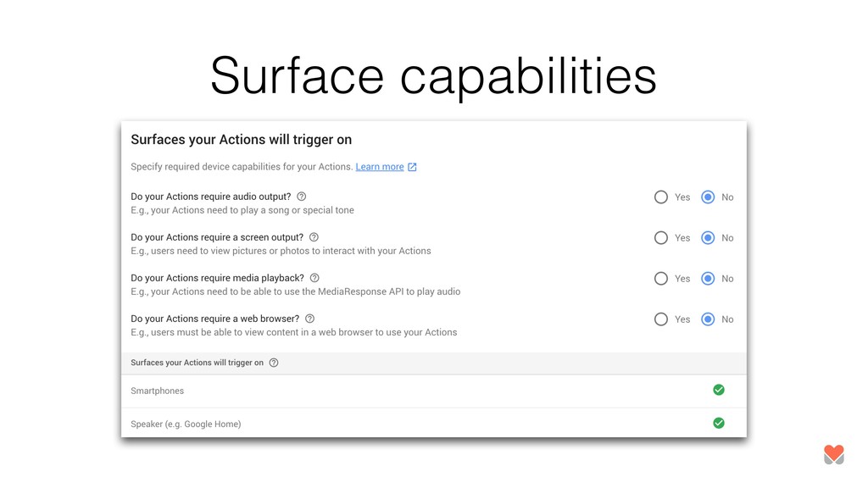The image size is (868, 488).
Task: Select Yes for media playback requirement
Action: tap(661, 278)
